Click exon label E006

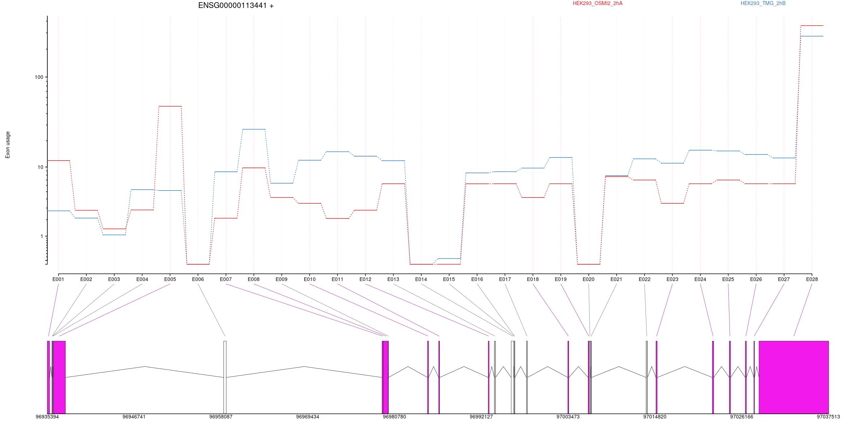[x=198, y=279]
